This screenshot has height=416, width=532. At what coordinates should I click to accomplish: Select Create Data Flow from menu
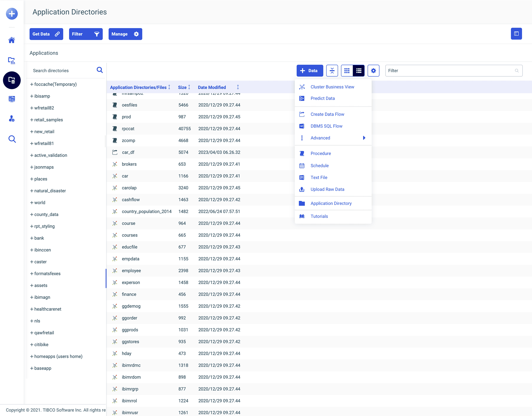pos(327,114)
